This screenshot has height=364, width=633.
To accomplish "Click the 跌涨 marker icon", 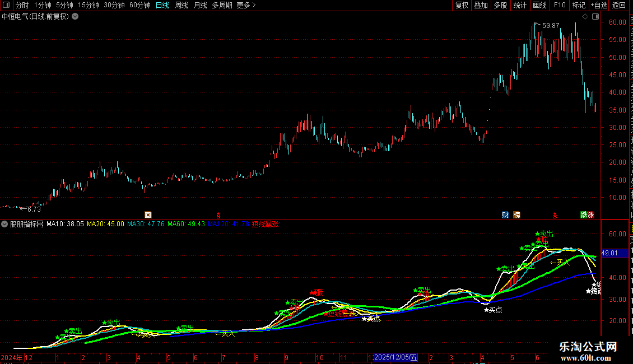I will [x=587, y=215].
